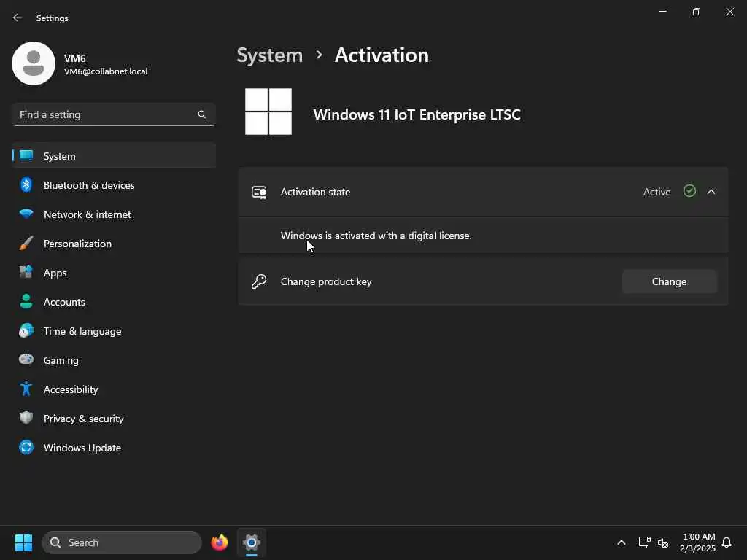Screen dimensions: 747x560
Task: Restore down the Settings window
Action: click(696, 12)
